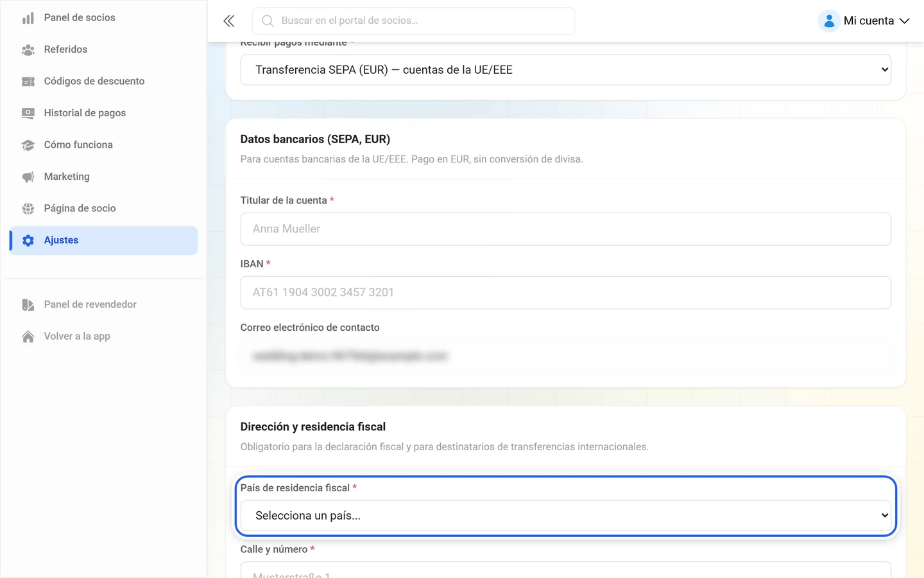
Task: Click the Página de socio globe icon
Action: pyautogui.click(x=28, y=209)
